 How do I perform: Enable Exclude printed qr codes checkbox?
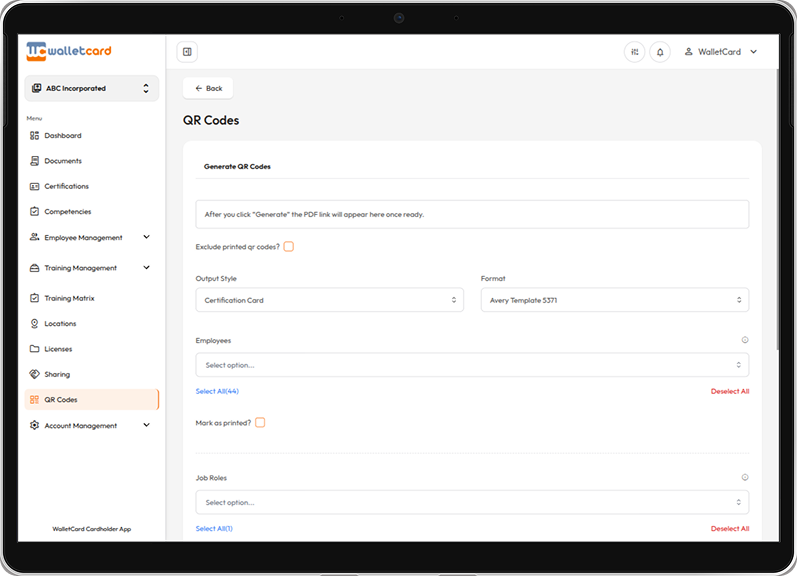(x=289, y=247)
